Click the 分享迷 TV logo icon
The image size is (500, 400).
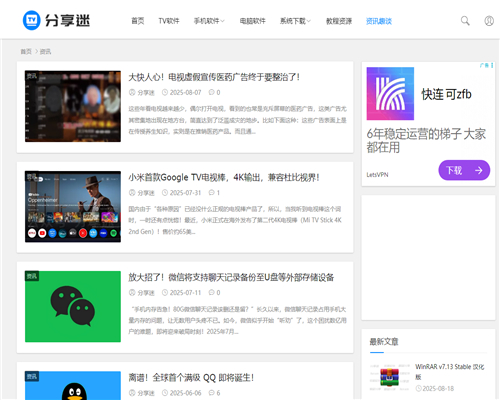pos(32,20)
